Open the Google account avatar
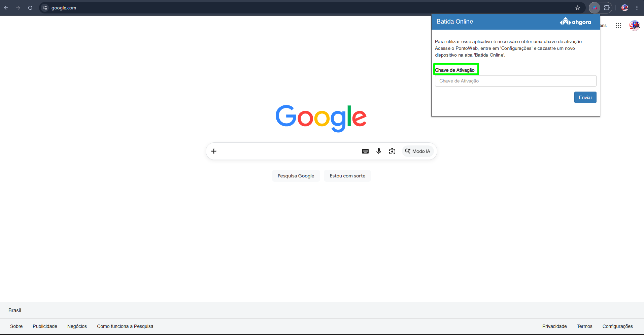Image resolution: width=644 pixels, height=335 pixels. [x=634, y=26]
